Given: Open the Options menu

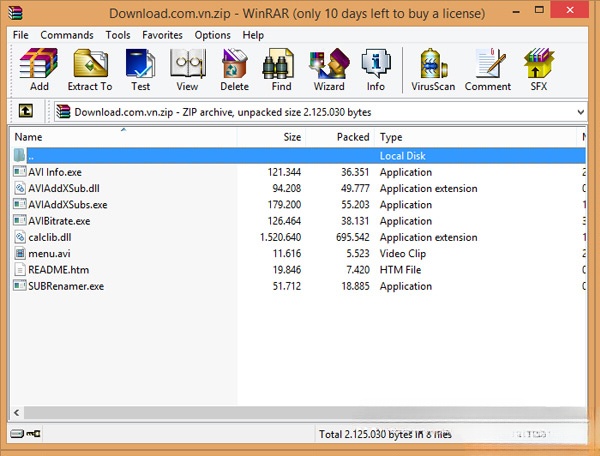Looking at the screenshot, I should [x=212, y=35].
